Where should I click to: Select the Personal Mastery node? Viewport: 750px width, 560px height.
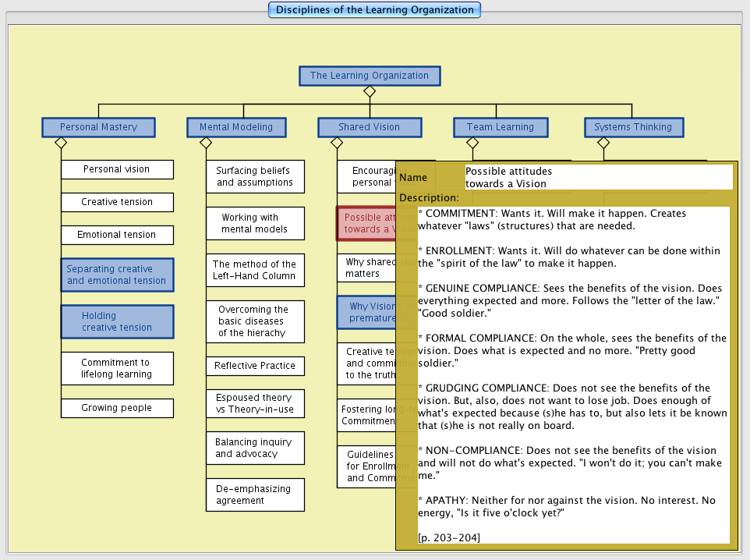point(98,127)
